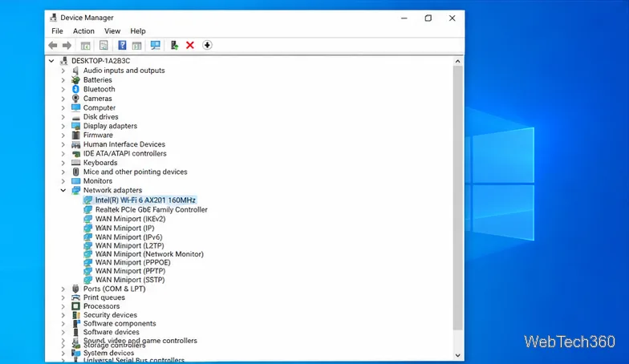
Task: Open the Properties toolbar icon
Action: tap(103, 45)
